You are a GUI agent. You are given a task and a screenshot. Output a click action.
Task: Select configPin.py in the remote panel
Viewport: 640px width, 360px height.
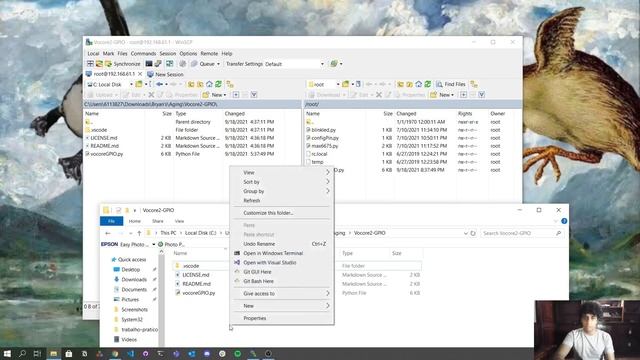(325, 138)
